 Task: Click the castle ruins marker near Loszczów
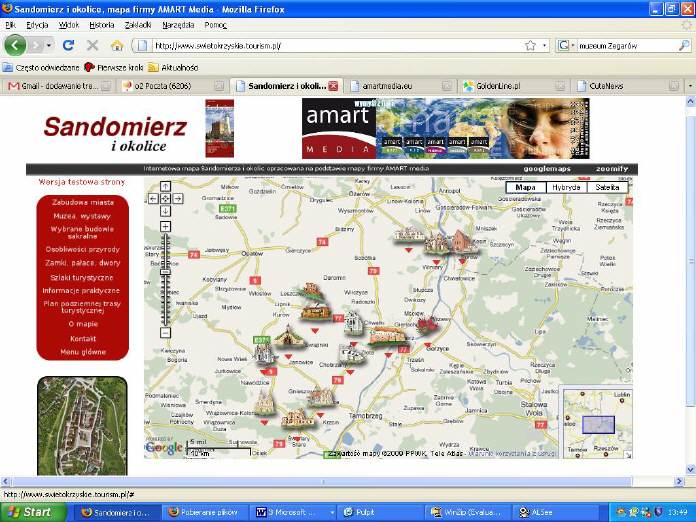(x=312, y=290)
